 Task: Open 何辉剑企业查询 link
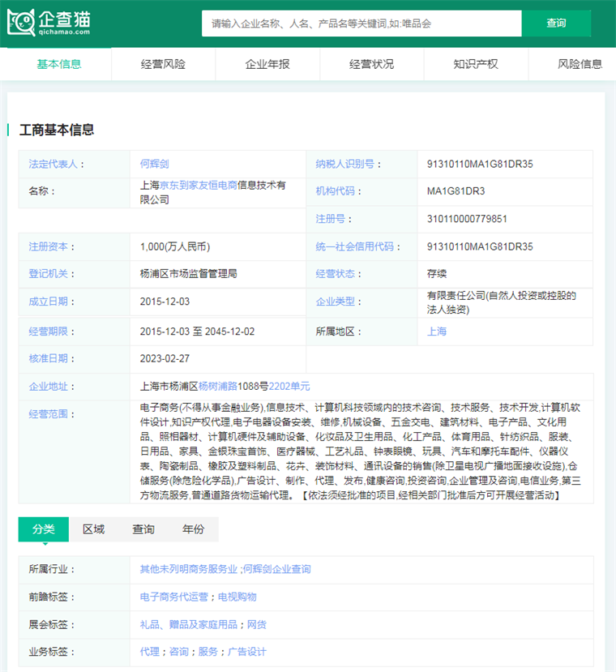[277, 570]
